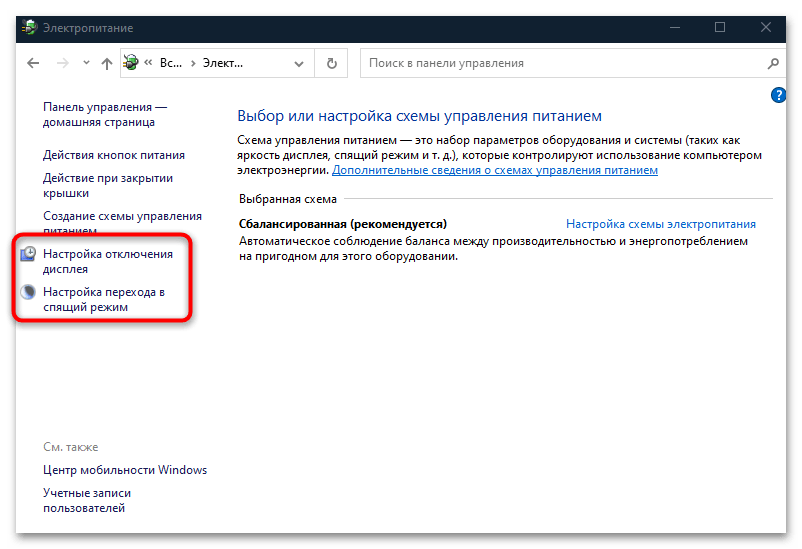The height and width of the screenshot is (549, 802).
Task: Go up one level with the up arrow
Action: click(107, 63)
